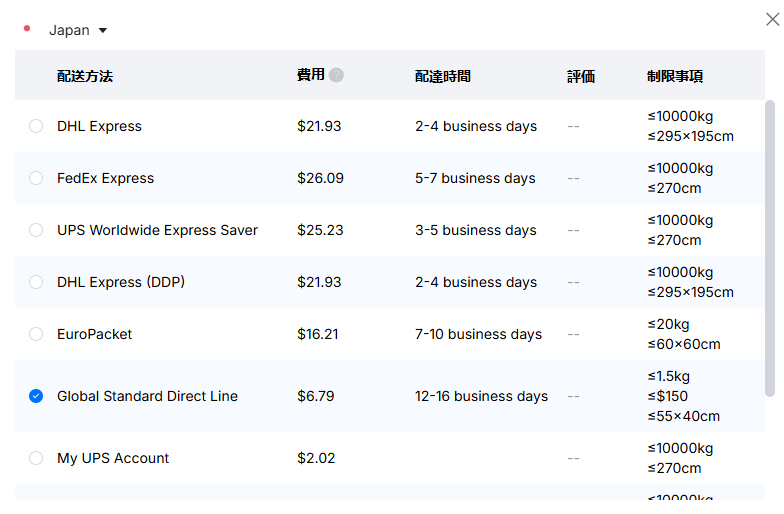This screenshot has height=514, width=784.
Task: Click the vertical scrollbar thumb
Action: (770, 248)
